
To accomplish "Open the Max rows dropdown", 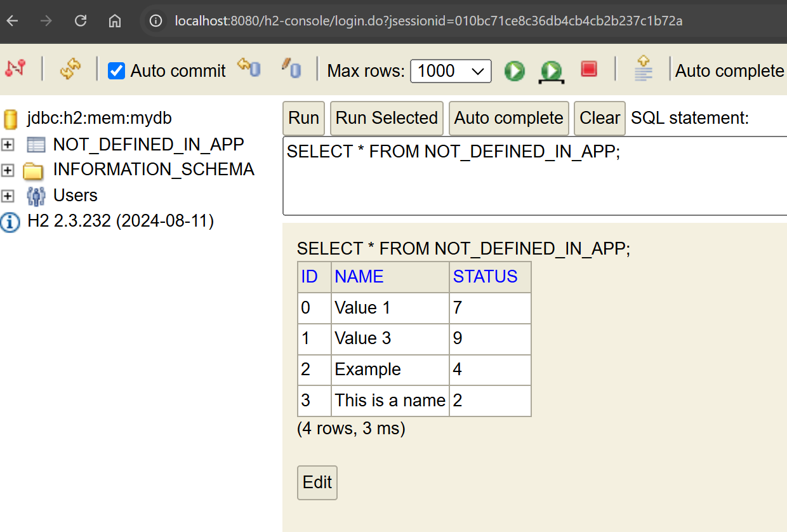I will [451, 71].
